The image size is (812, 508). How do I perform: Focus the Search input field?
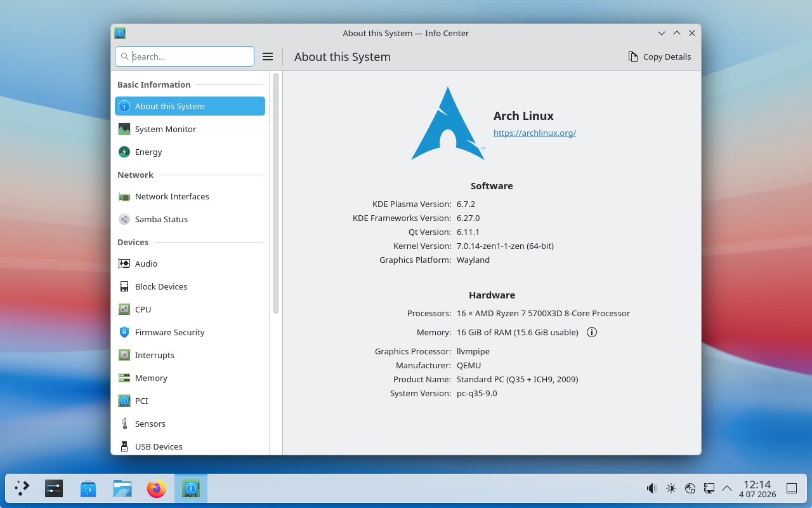(185, 57)
